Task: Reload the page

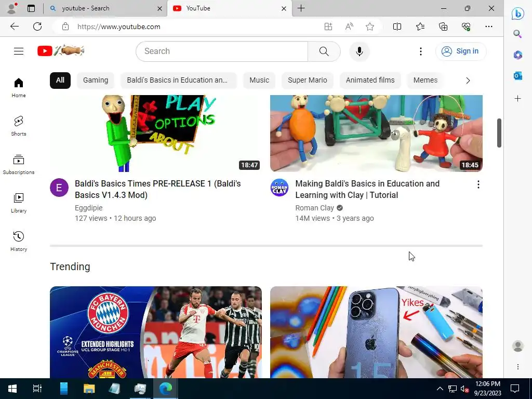Action: (37, 26)
